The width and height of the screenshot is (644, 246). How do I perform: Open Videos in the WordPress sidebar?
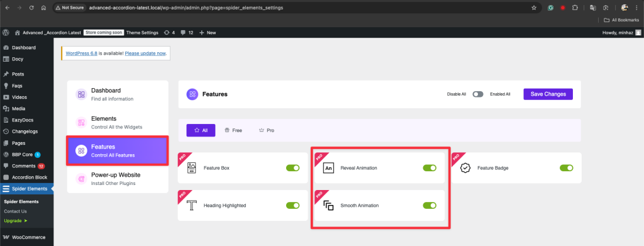tap(26, 98)
